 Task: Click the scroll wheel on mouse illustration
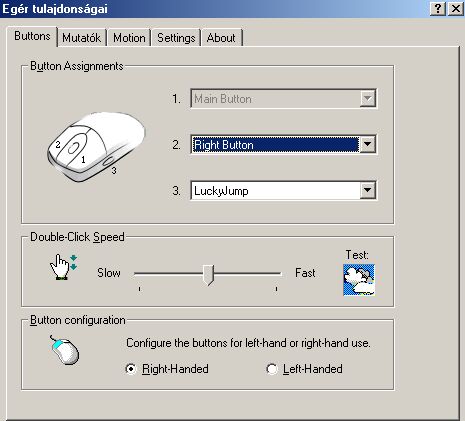coord(74,148)
